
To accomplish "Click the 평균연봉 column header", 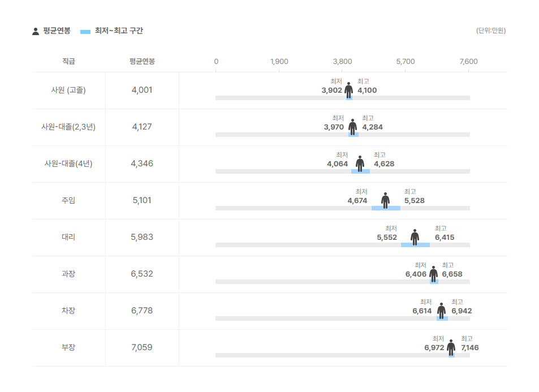I will pyautogui.click(x=142, y=62).
